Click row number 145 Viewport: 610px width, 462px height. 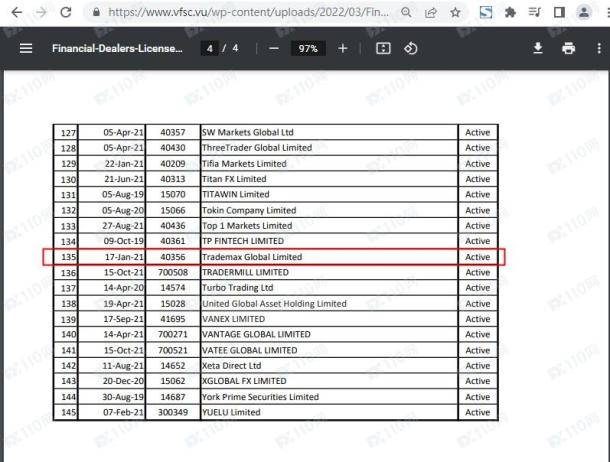coord(68,412)
